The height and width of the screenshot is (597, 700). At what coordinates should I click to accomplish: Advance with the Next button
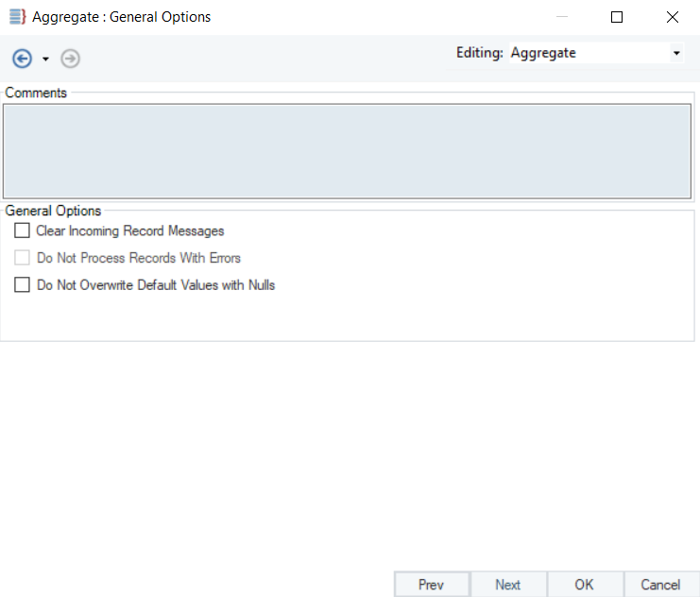508,585
